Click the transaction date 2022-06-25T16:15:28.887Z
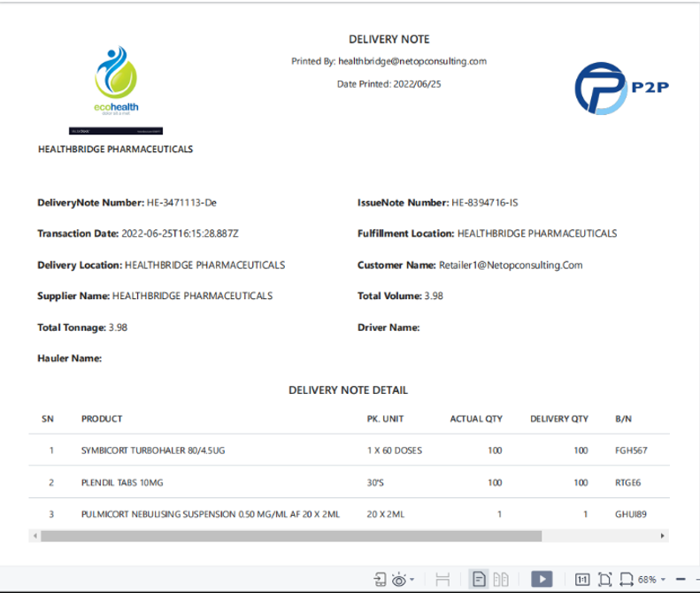 click(x=180, y=234)
